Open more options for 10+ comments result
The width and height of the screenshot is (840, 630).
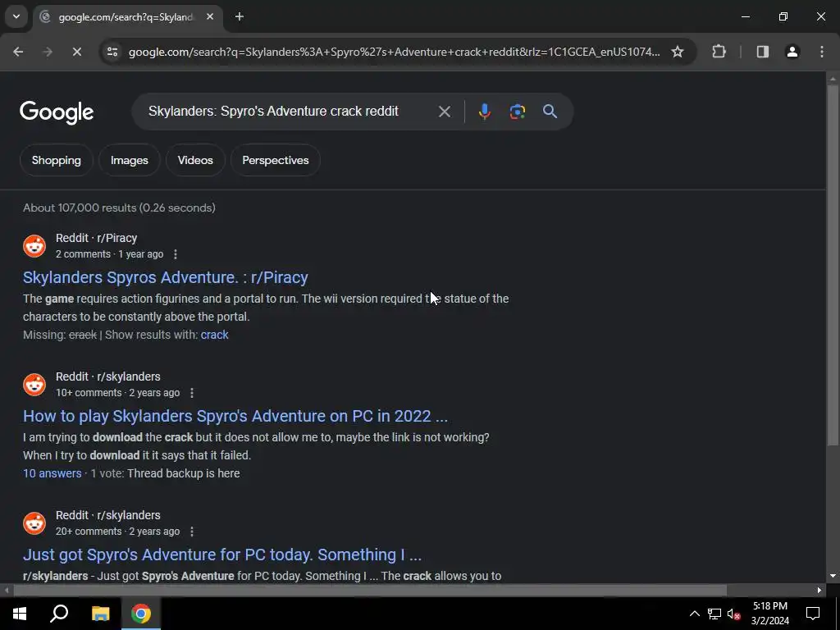pos(192,393)
